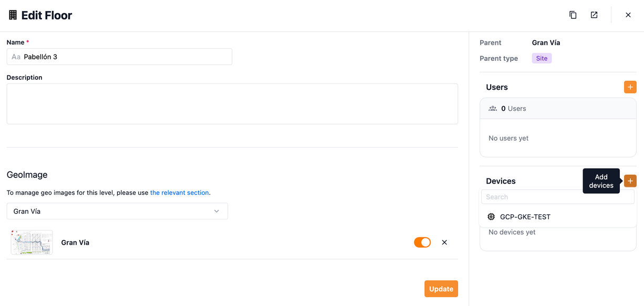This screenshot has width=644, height=306.
Task: Toggle the Gran Vía geo image switch
Action: [x=422, y=242]
